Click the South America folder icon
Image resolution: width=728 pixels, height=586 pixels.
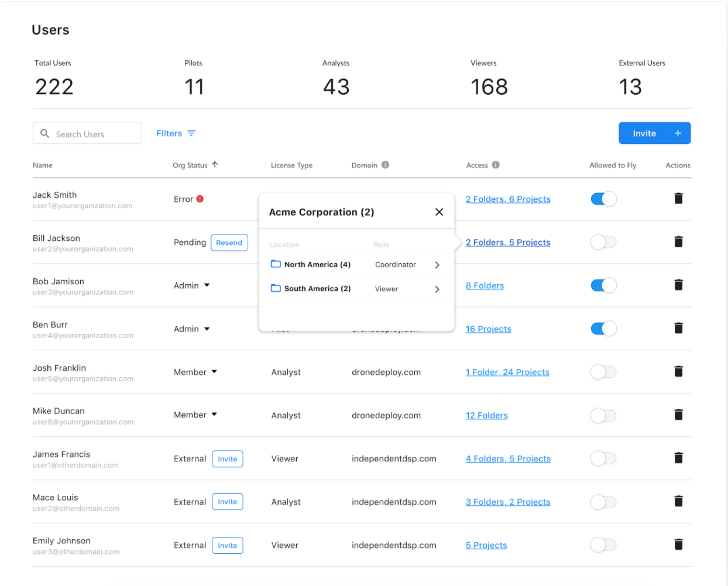pyautogui.click(x=276, y=288)
